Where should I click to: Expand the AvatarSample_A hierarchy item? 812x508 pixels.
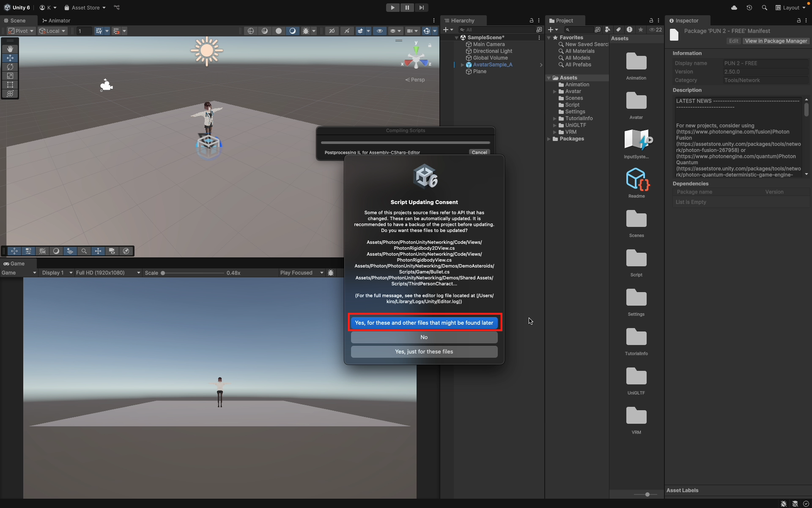(x=463, y=65)
